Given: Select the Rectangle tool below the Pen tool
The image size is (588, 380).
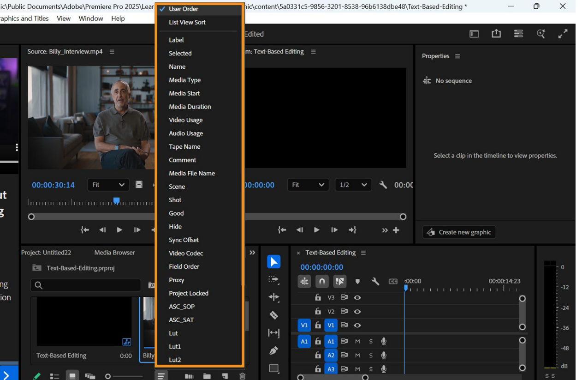Looking at the screenshot, I should coord(273,367).
